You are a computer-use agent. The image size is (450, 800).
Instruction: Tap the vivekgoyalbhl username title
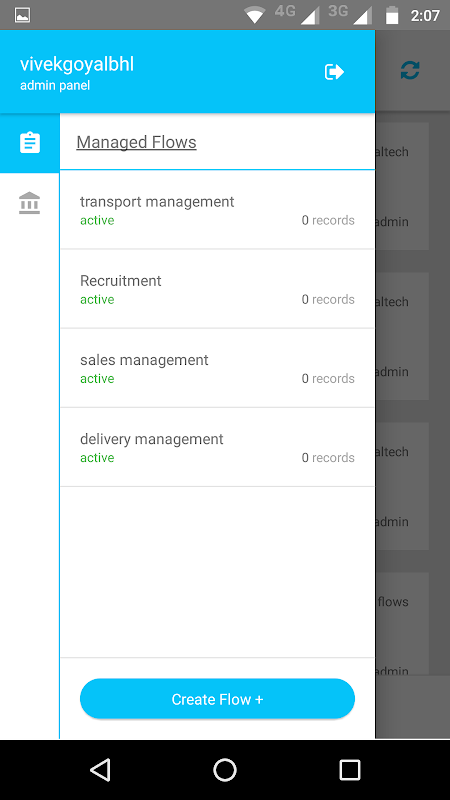77,65
